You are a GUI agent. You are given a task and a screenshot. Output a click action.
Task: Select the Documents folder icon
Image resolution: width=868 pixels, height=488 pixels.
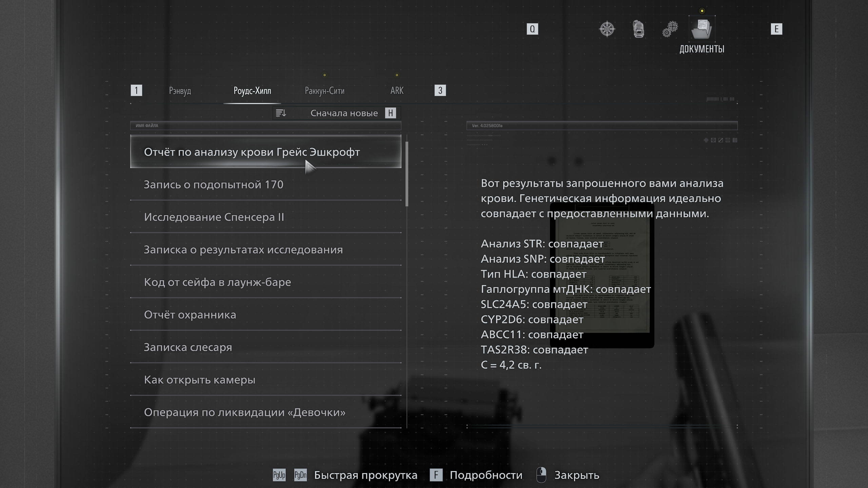[x=702, y=29]
